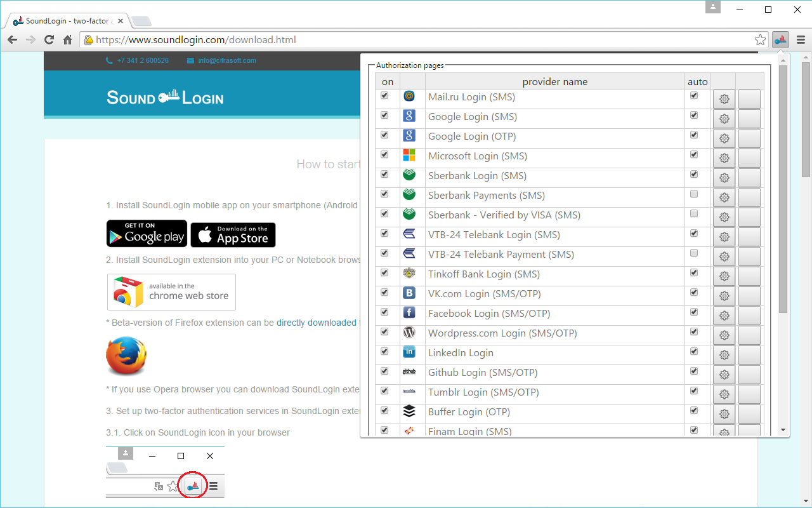Click blank button in LinkedIn Login row
The width and height of the screenshot is (812, 508).
click(749, 355)
